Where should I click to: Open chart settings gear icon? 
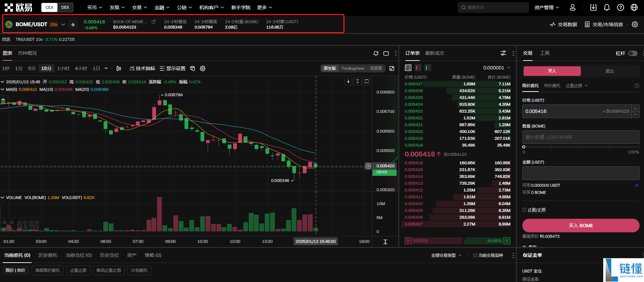click(203, 68)
